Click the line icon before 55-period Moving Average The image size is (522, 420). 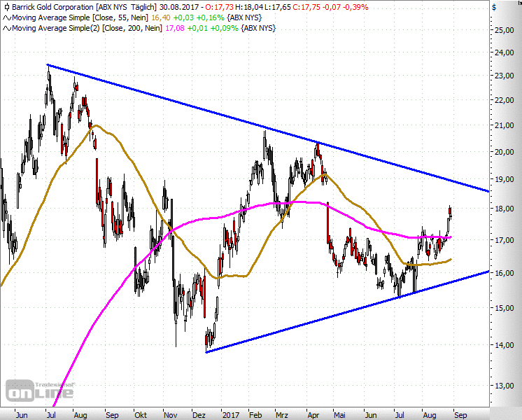(7, 17)
